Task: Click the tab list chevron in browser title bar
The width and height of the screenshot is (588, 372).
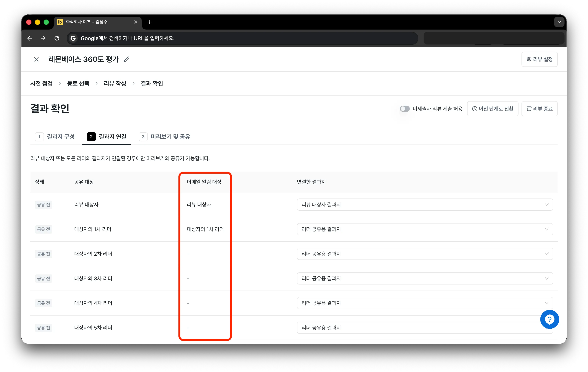Action: point(559,22)
